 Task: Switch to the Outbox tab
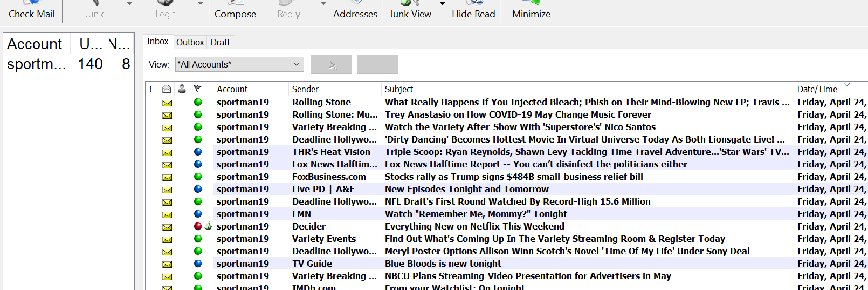click(190, 42)
